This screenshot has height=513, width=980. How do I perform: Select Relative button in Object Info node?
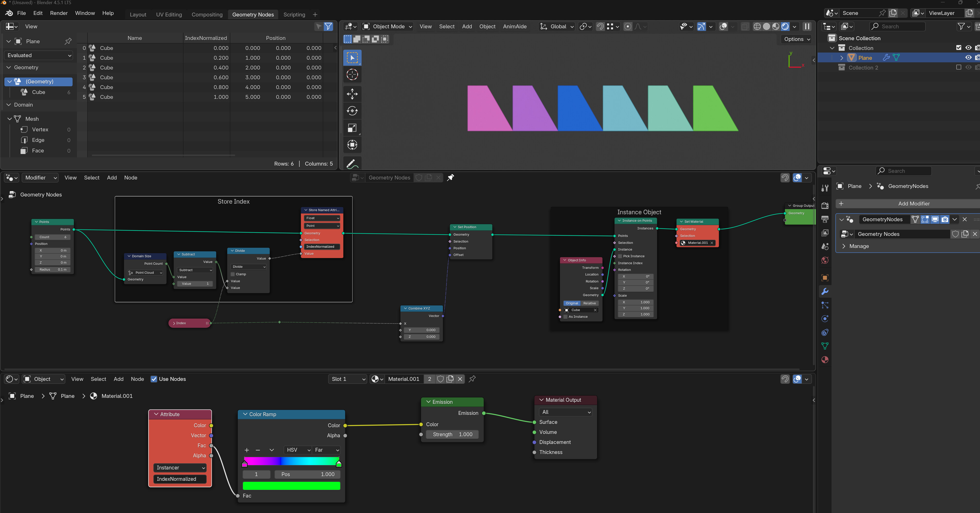tap(589, 303)
